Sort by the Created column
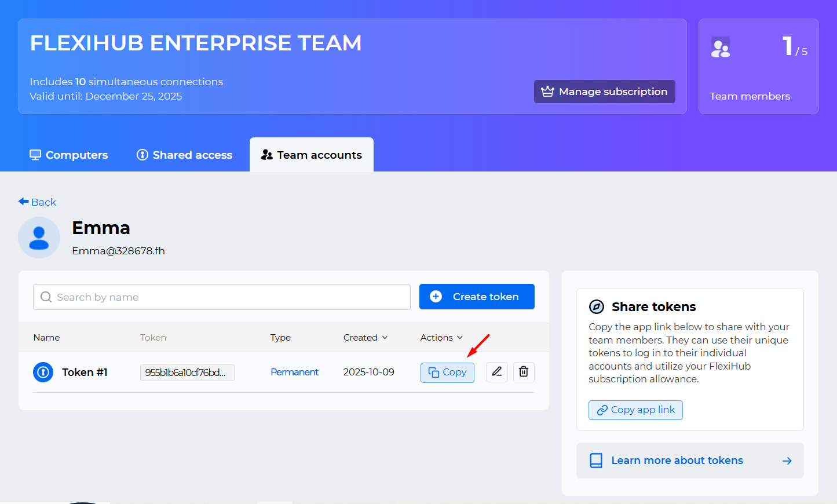This screenshot has width=837, height=504. [x=365, y=337]
